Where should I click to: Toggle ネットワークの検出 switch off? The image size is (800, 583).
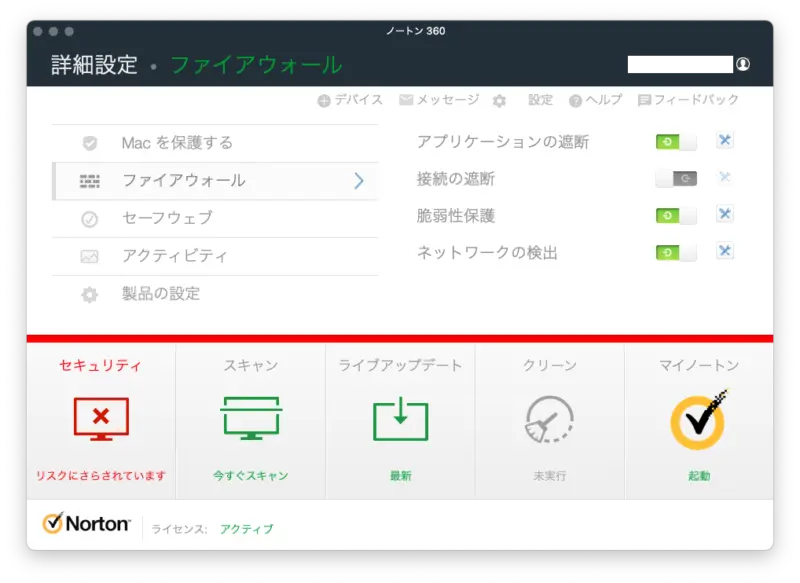coord(676,252)
